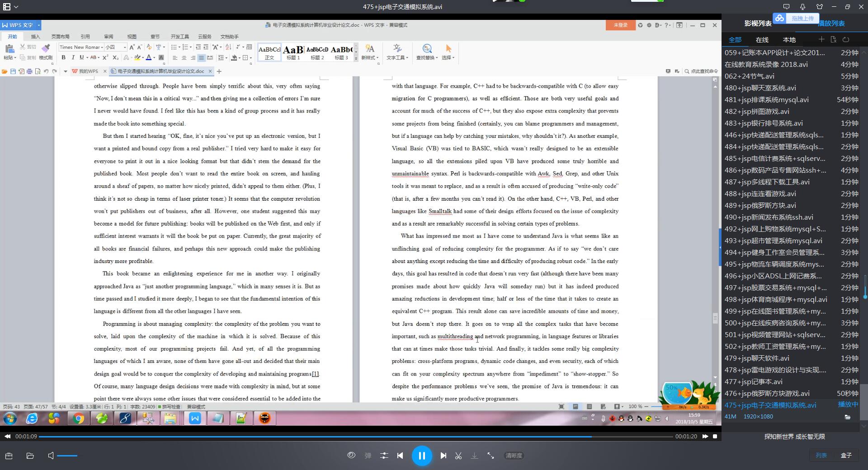The width and height of the screenshot is (868, 470).
Task: Open the 选择 select dropdown
Action: 448,52
